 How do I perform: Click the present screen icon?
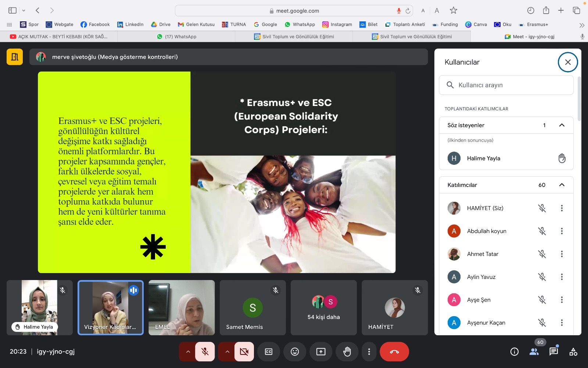click(x=321, y=352)
